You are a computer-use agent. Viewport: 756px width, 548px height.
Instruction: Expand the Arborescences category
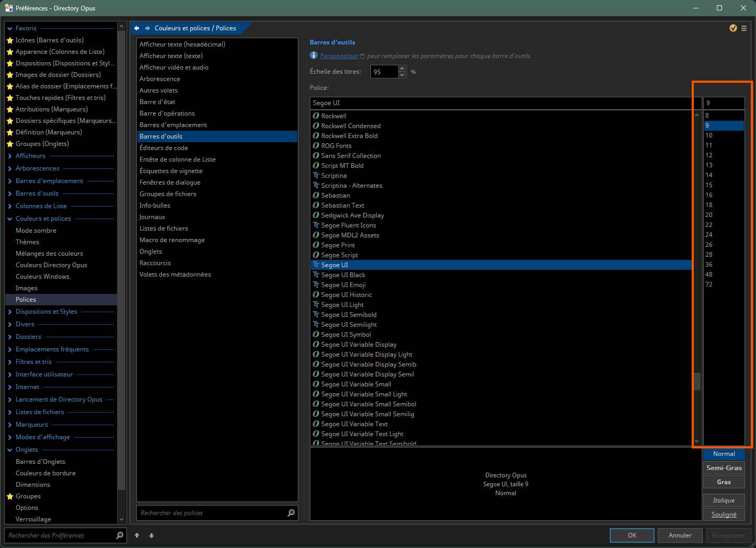(x=10, y=168)
